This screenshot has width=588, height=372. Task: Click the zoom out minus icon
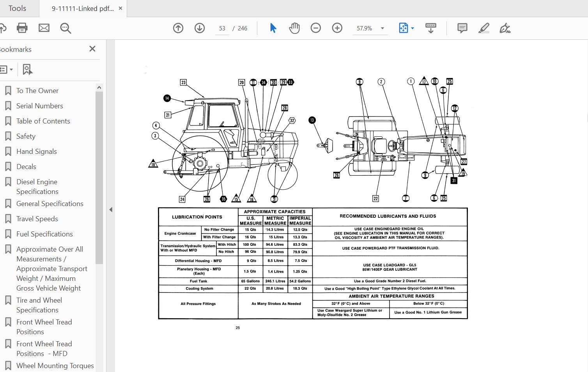316,28
